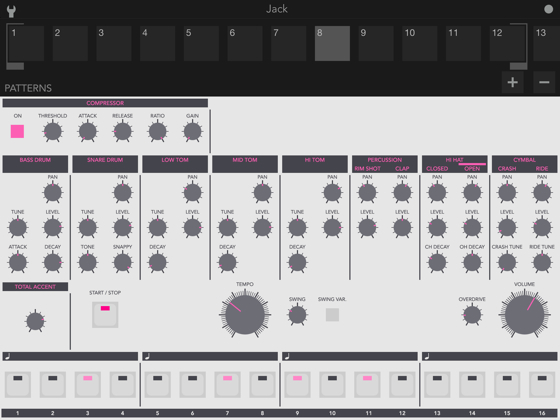Remove a pattern with the minus button
560x420 pixels.
[x=544, y=82]
